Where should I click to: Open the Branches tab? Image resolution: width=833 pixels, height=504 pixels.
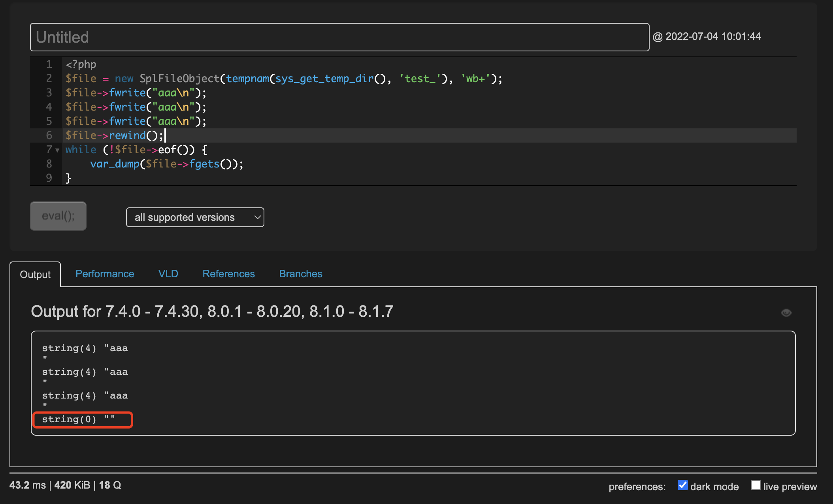click(x=300, y=274)
